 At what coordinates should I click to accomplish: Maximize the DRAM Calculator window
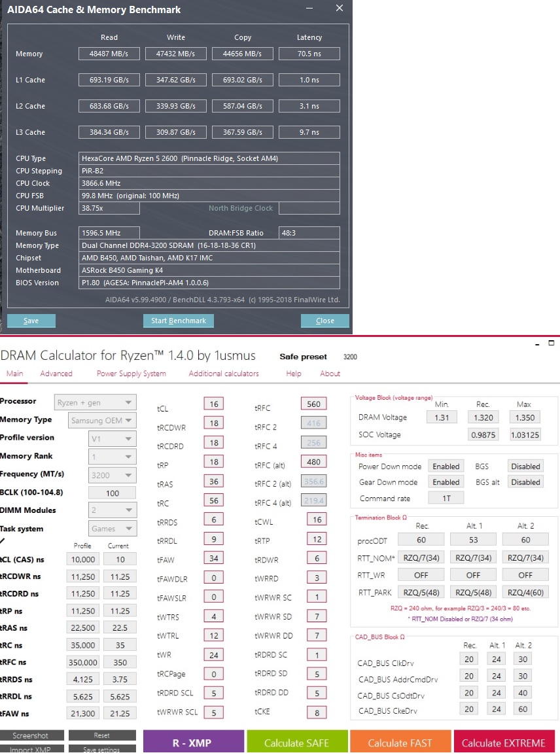(x=551, y=343)
